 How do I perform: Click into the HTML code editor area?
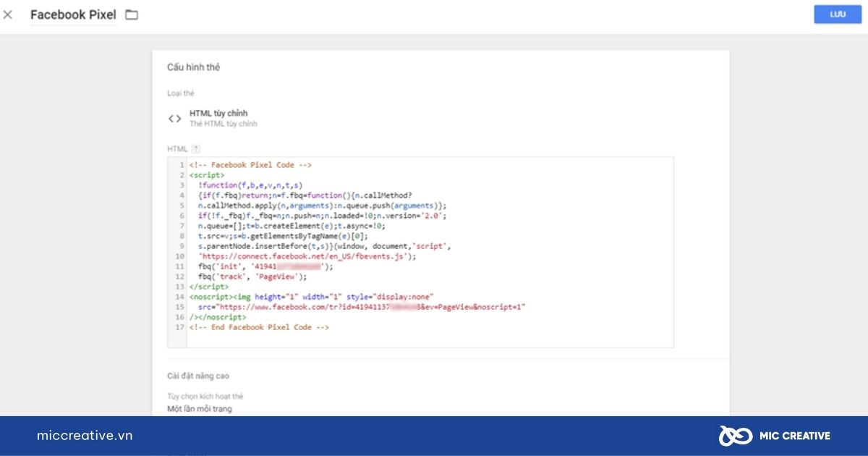click(x=420, y=252)
